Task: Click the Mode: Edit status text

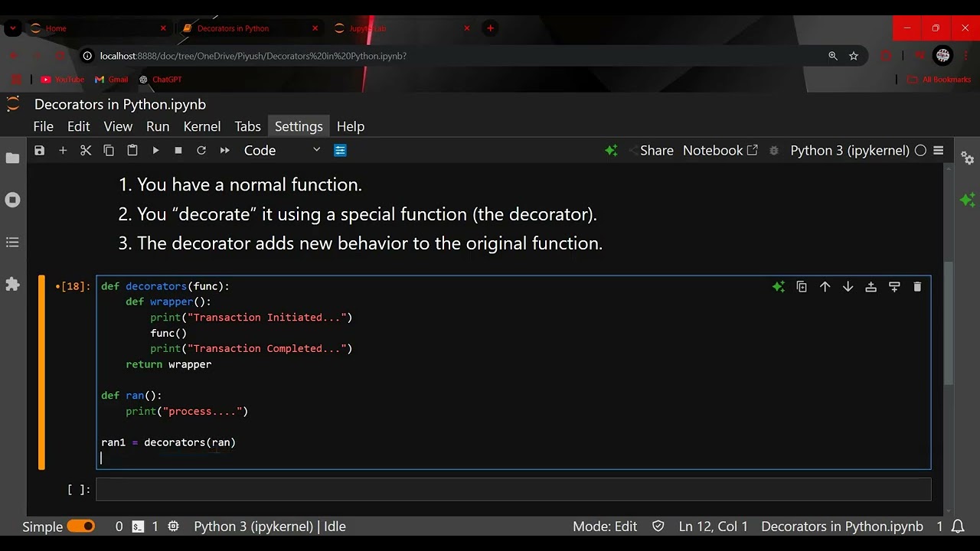Action: click(605, 527)
